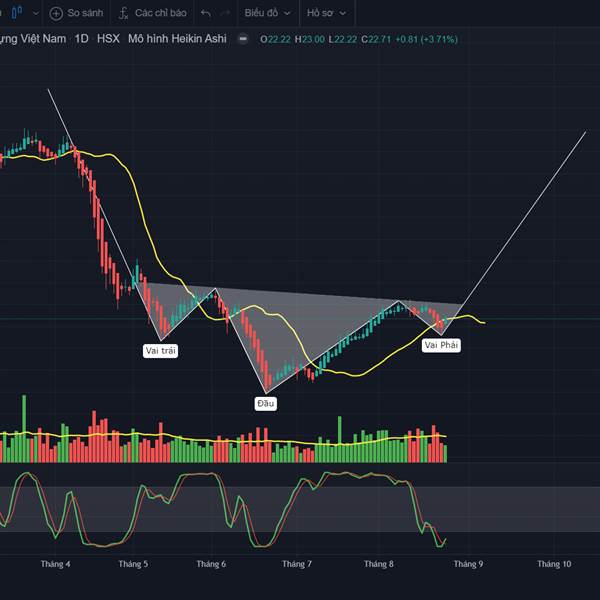
Task: Click the 1D interval in legend
Action: [x=81, y=39]
